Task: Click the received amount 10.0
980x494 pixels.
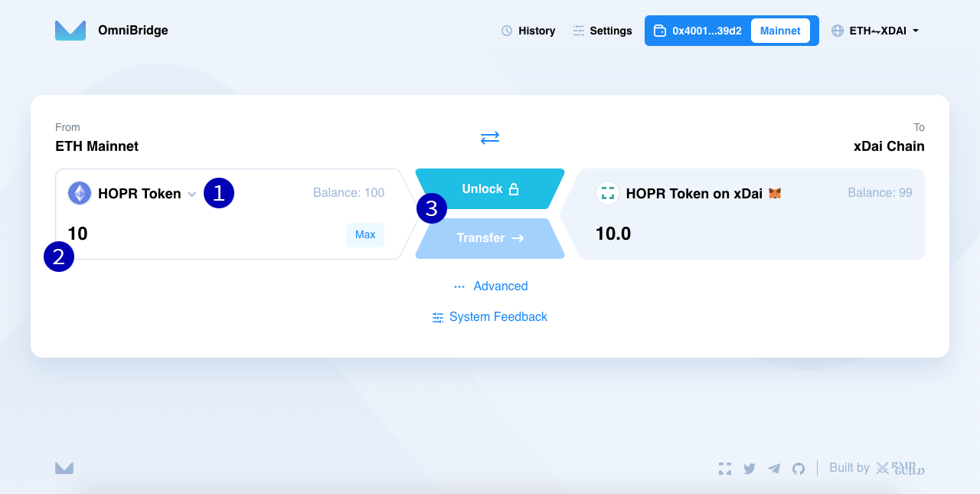Action: pos(613,234)
